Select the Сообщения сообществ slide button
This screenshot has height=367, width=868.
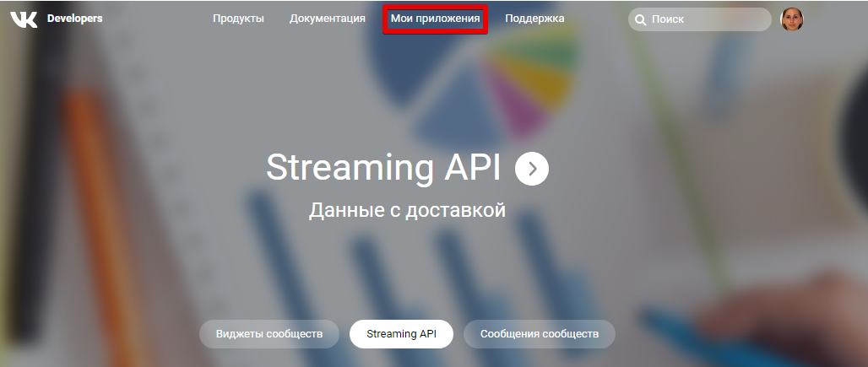[x=540, y=334]
